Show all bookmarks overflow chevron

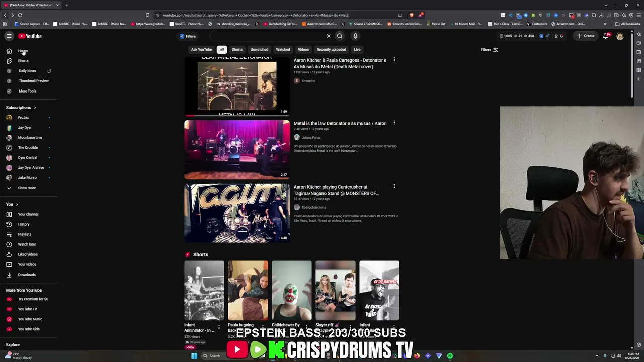click(605, 24)
